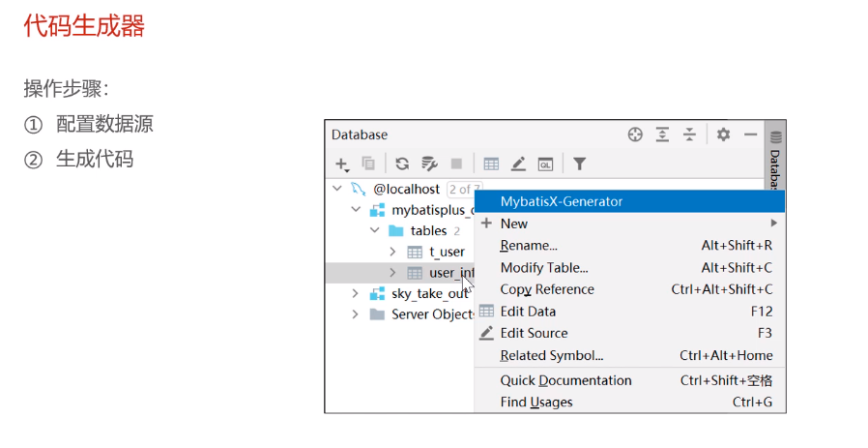Click Edit Data in the context menu
Image resolution: width=868 pixels, height=448 pixels.
[x=528, y=312]
